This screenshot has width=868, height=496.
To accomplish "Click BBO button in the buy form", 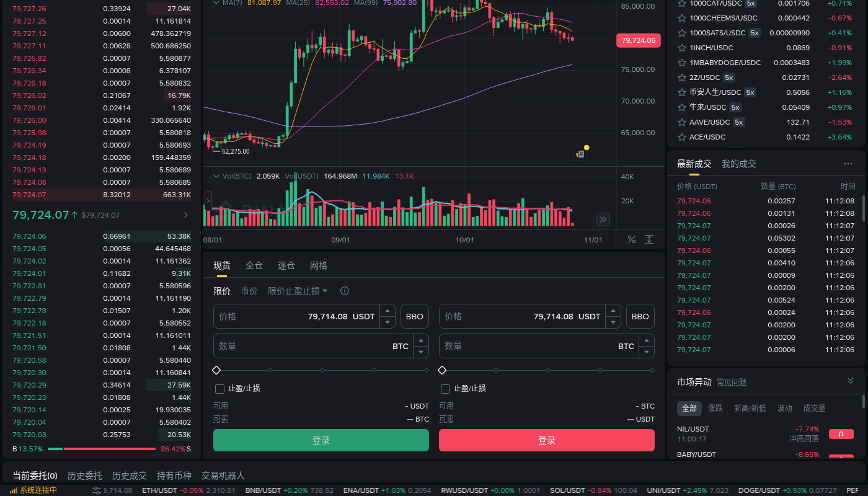I will 415,316.
